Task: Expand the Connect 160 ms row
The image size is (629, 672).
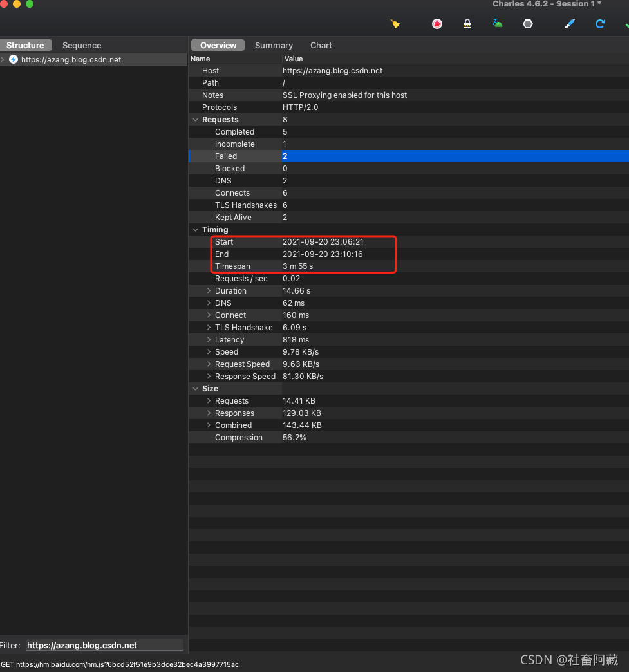Action: coord(209,315)
